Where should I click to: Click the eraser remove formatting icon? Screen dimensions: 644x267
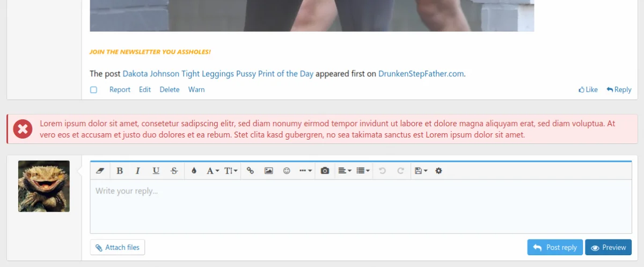100,171
